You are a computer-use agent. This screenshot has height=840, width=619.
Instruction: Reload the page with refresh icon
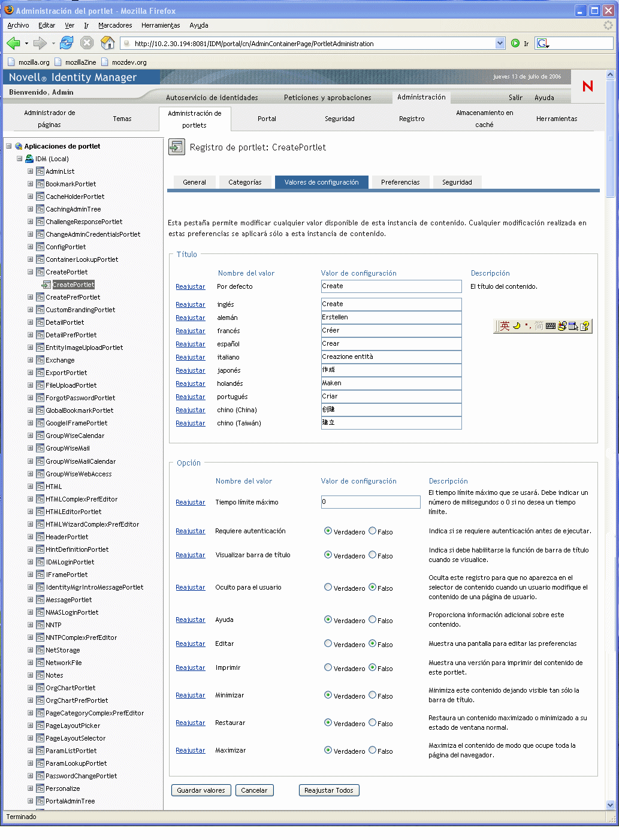(x=67, y=43)
